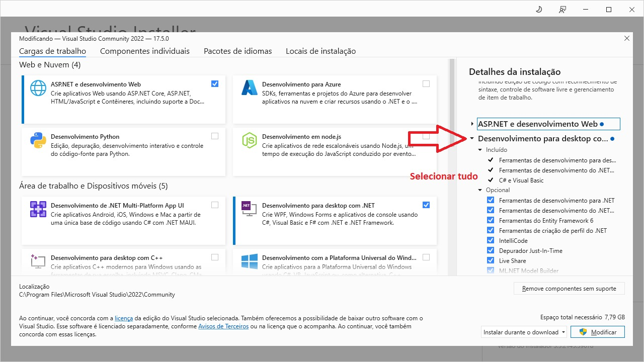Click the Python workload logo icon
The height and width of the screenshot is (362, 644).
[38, 140]
